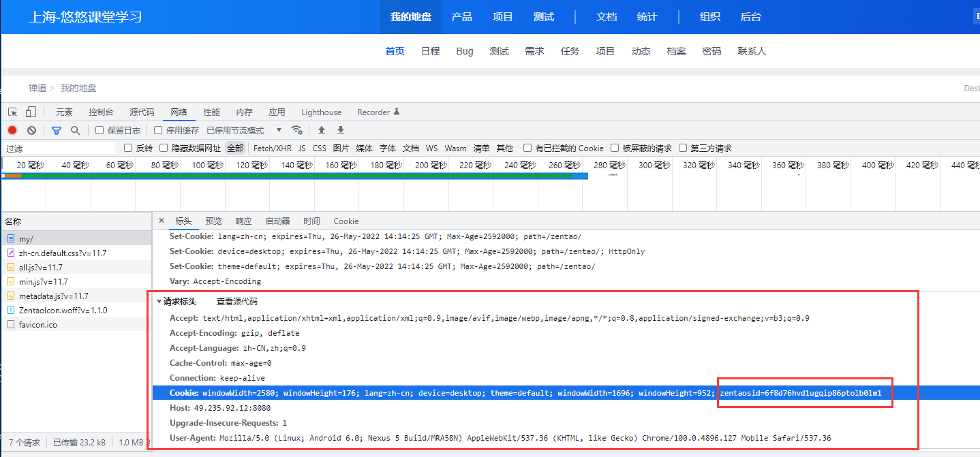Toggle the device emulation toolbar icon
This screenshot has width=980, height=457.
[30, 113]
